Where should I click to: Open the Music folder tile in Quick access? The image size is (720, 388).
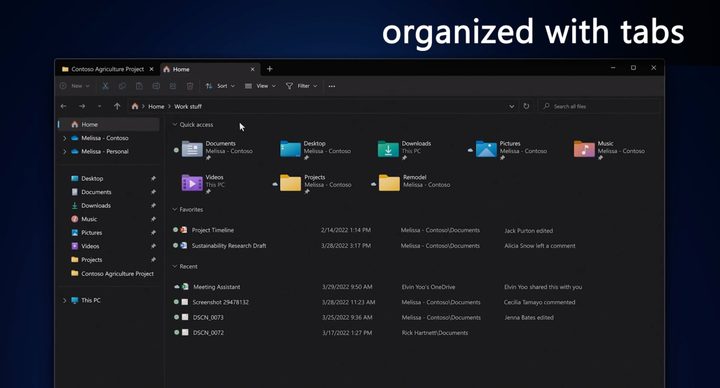[x=609, y=150]
